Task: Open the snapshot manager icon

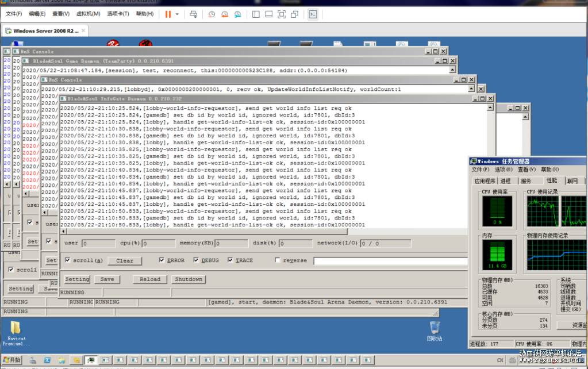Action: (x=238, y=14)
